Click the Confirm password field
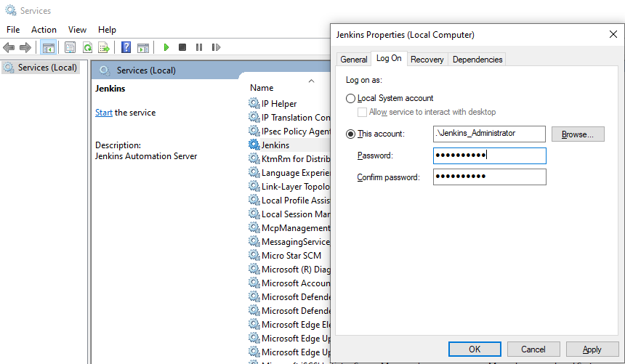The image size is (625, 364). click(489, 177)
